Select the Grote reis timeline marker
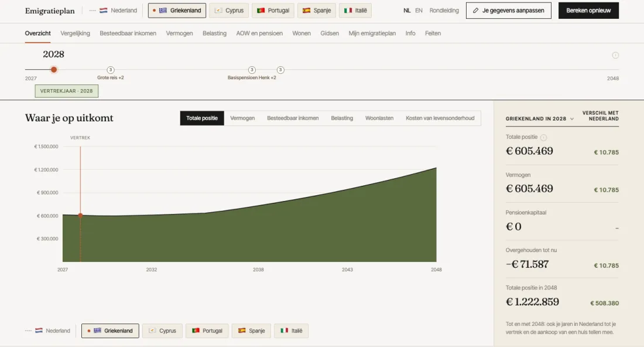Screen dimensions: 644x347 tap(111, 70)
